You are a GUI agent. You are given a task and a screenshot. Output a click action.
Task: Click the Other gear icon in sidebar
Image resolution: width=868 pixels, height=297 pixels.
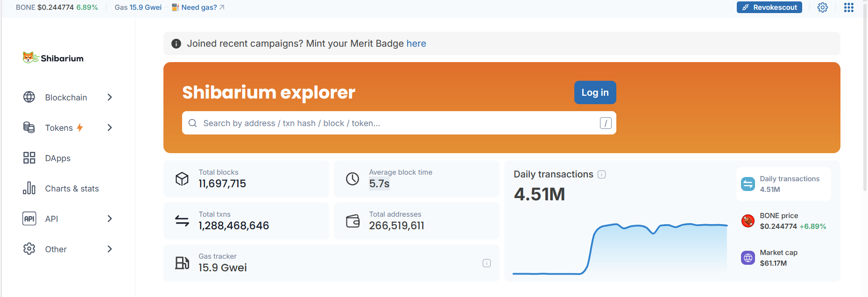pyautogui.click(x=29, y=249)
